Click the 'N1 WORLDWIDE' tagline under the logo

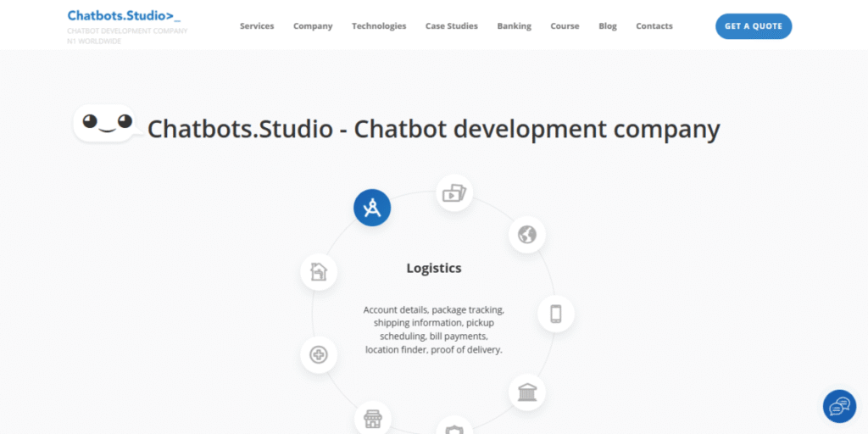point(94,42)
